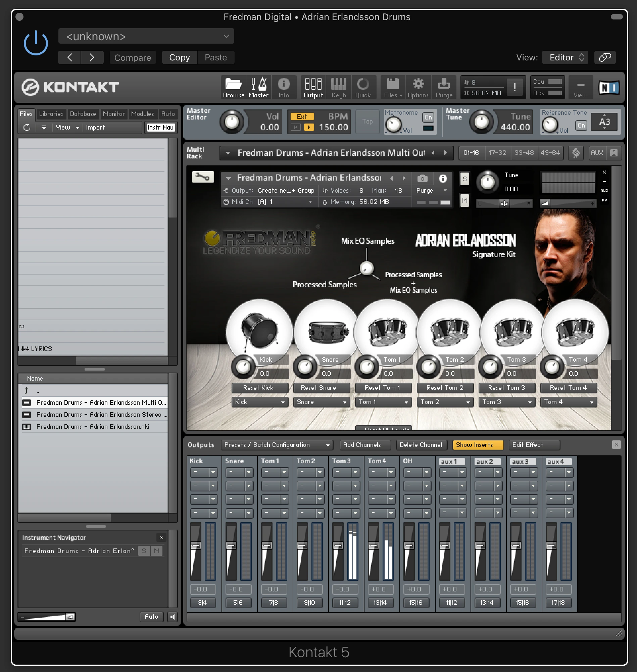637x672 pixels.
Task: Toggle the Master editor icon
Action: tap(258, 88)
